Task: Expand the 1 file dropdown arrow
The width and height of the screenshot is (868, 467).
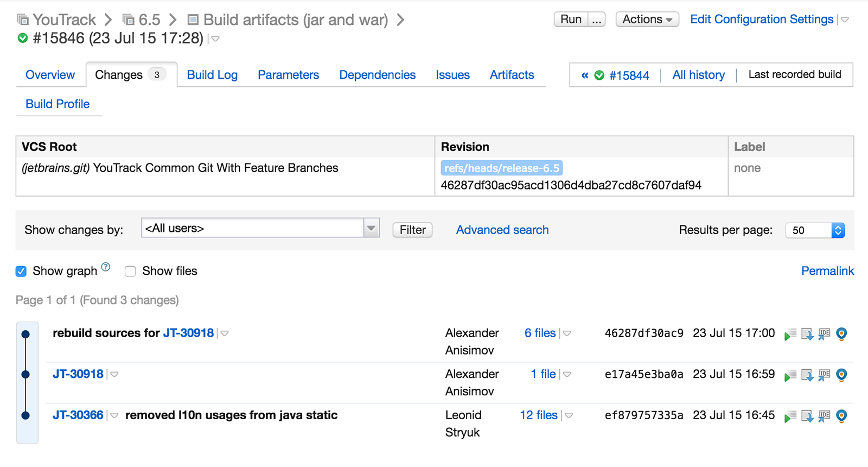Action: pos(567,375)
